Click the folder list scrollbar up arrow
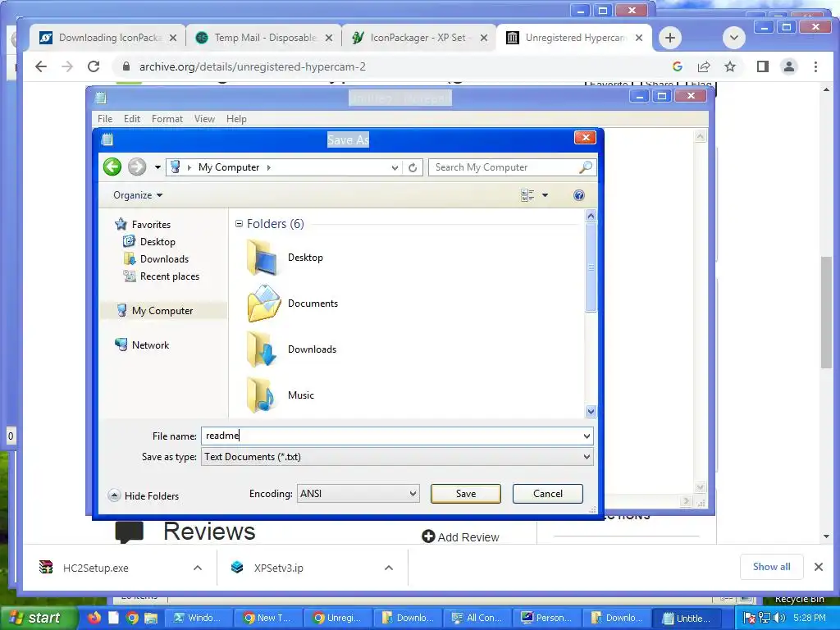840x630 pixels. pos(591,216)
